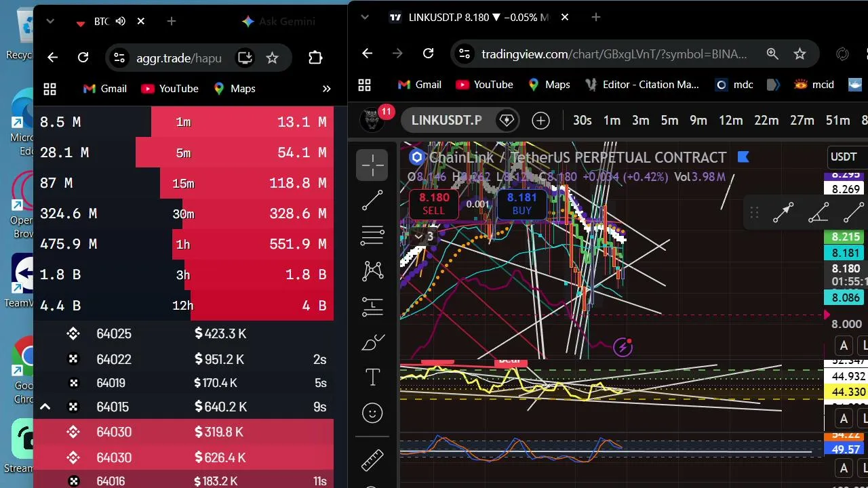This screenshot has height=488, width=868.
Task: Toggle auto scale on the stochastic pane
Action: point(844,468)
